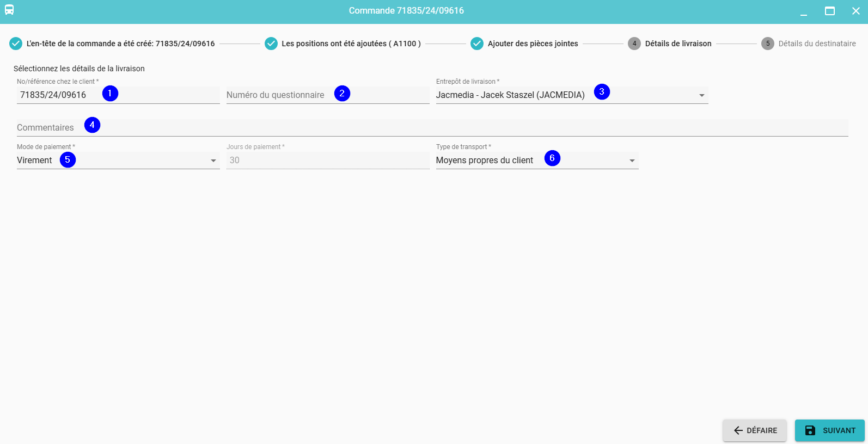Viewport: 868px width, 444px height.
Task: Click the Jours de paiement field
Action: coord(327,161)
